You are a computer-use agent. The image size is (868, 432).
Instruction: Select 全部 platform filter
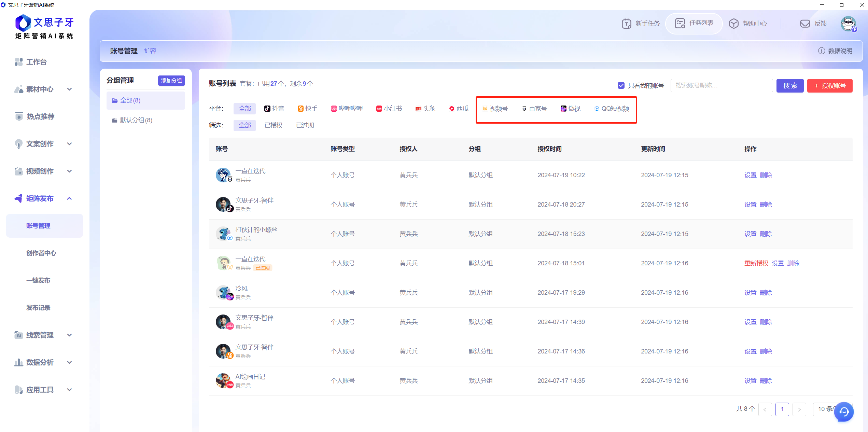(244, 109)
